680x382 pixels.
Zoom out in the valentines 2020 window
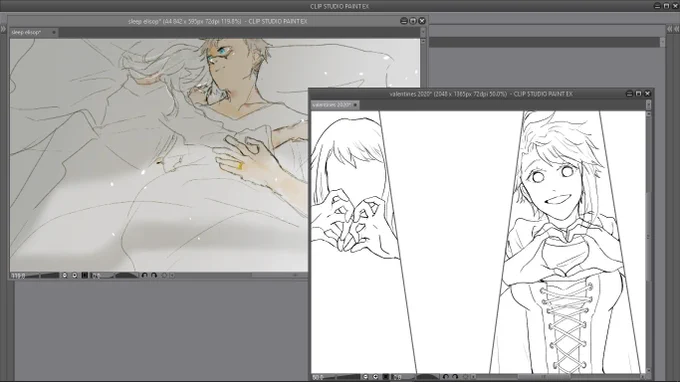tap(365, 377)
